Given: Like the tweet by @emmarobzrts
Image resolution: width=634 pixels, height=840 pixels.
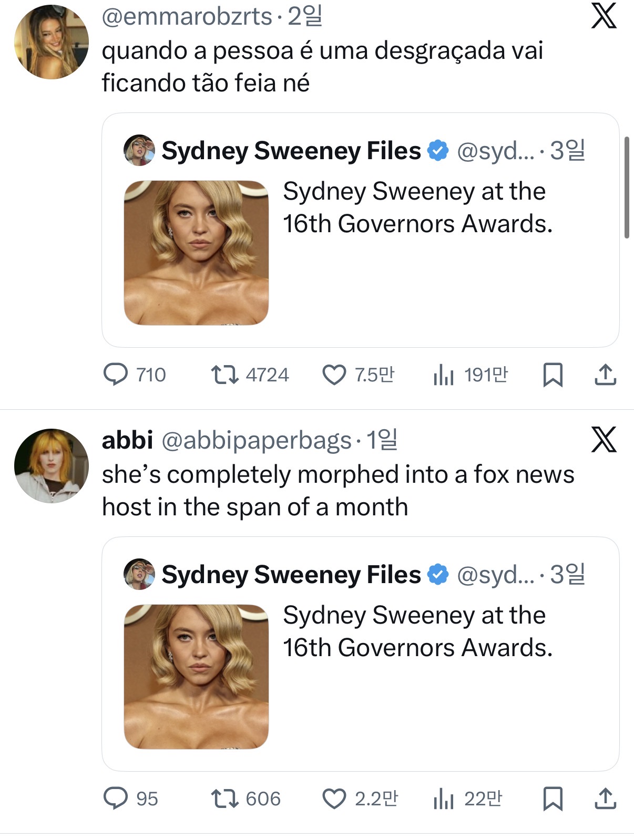Looking at the screenshot, I should click(334, 375).
